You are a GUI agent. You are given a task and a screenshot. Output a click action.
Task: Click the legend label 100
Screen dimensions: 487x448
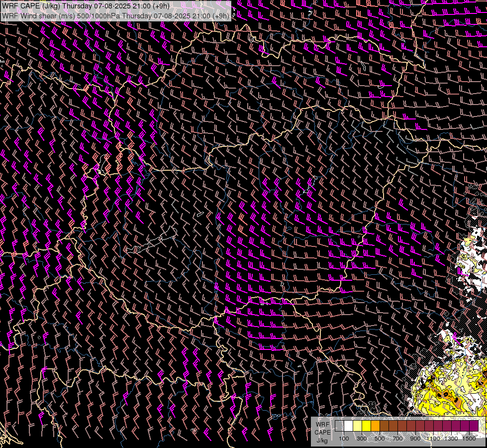point(344,439)
